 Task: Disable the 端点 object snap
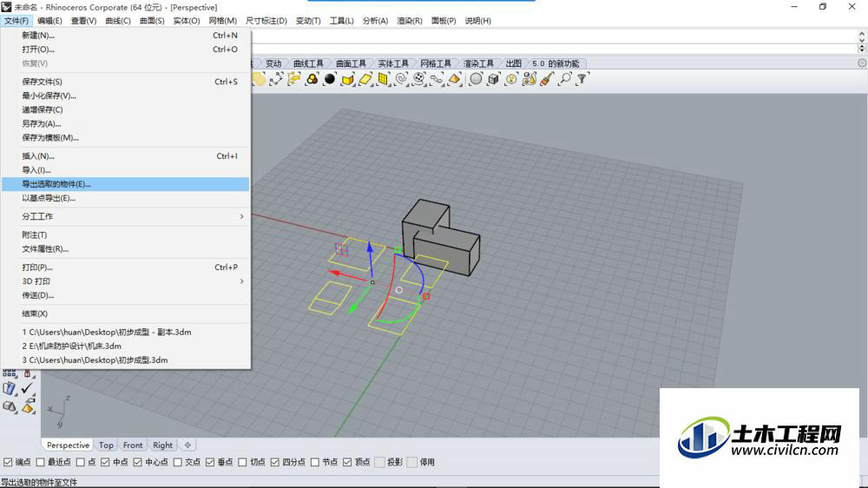click(8, 462)
